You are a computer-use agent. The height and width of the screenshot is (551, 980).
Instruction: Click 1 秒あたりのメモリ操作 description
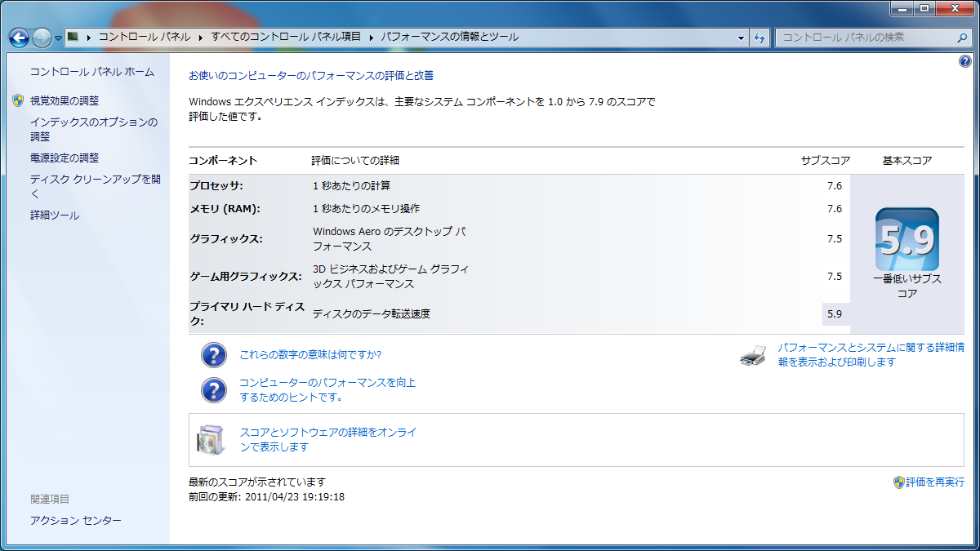point(367,208)
